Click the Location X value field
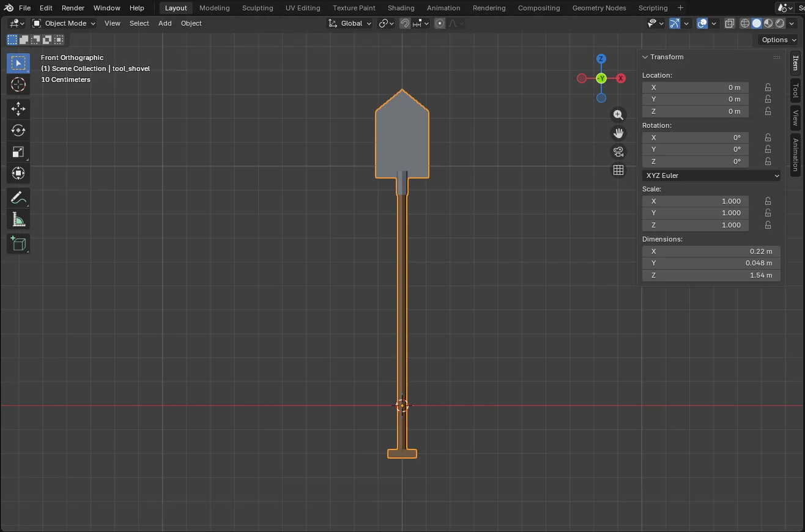Image resolution: width=805 pixels, height=532 pixels. tap(696, 87)
